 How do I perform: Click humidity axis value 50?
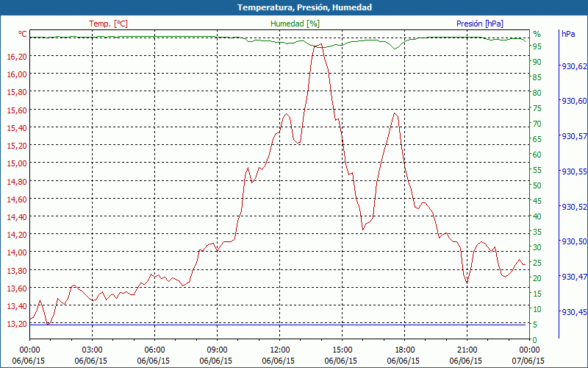click(537, 185)
